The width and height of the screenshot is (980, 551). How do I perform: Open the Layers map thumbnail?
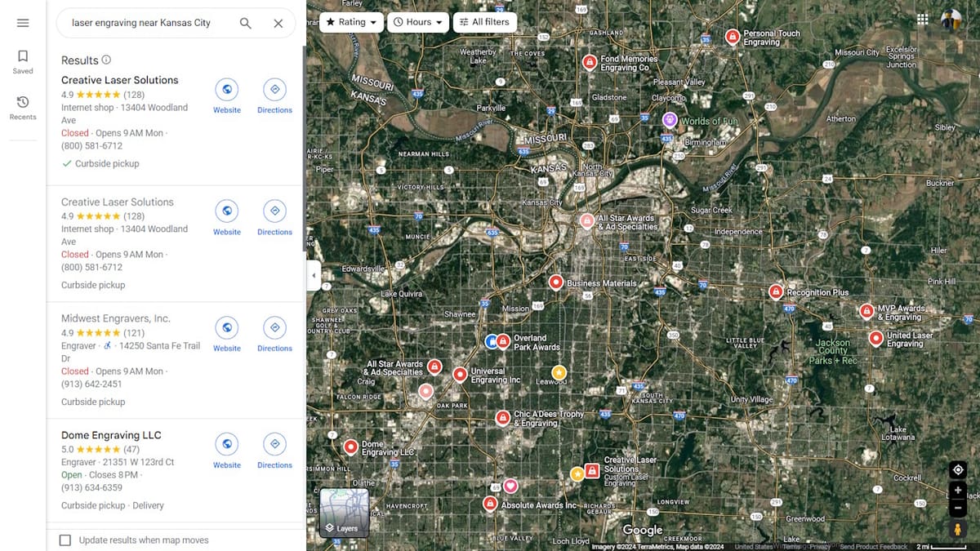tap(344, 512)
